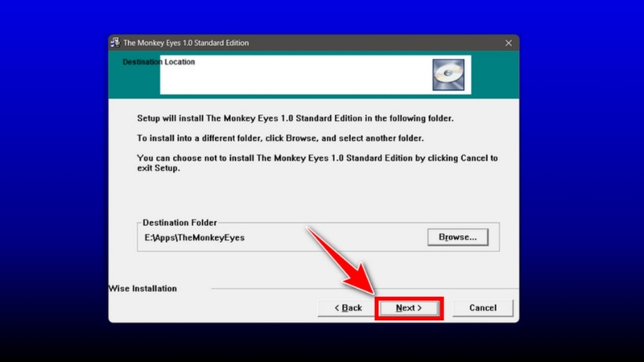Open the Browse folder dialog
The height and width of the screenshot is (362, 644).
pyautogui.click(x=457, y=237)
